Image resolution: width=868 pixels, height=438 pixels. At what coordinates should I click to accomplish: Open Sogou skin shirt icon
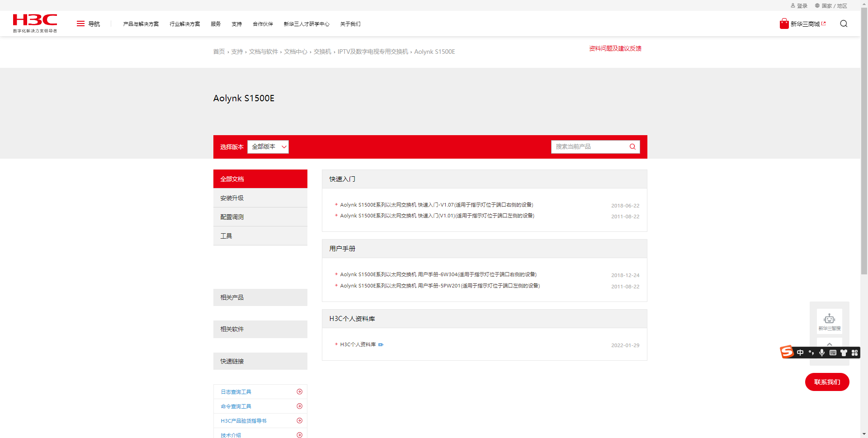(x=844, y=353)
